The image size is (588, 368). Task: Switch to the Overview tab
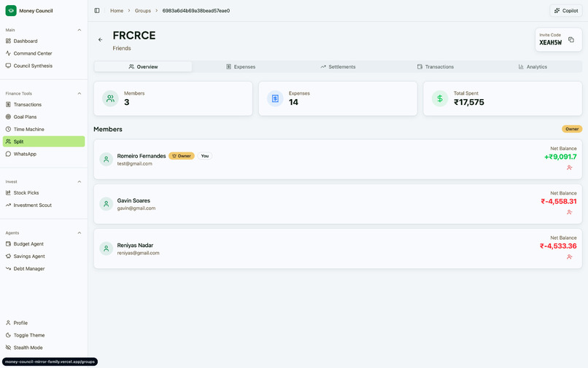[143, 67]
